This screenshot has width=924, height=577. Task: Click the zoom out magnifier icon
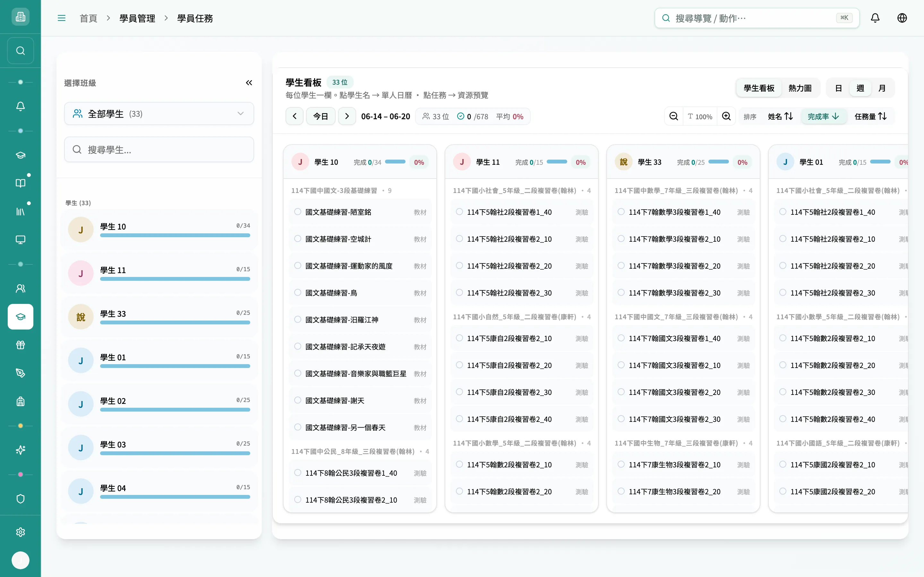tap(673, 116)
